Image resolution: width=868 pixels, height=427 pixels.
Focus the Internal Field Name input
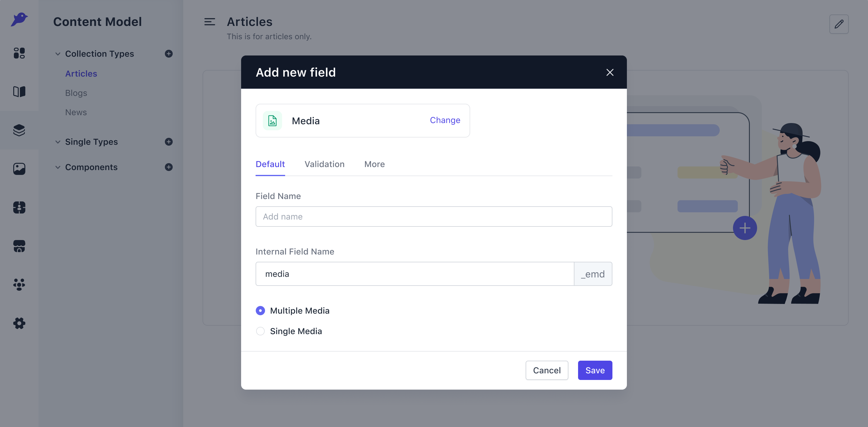[415, 274]
